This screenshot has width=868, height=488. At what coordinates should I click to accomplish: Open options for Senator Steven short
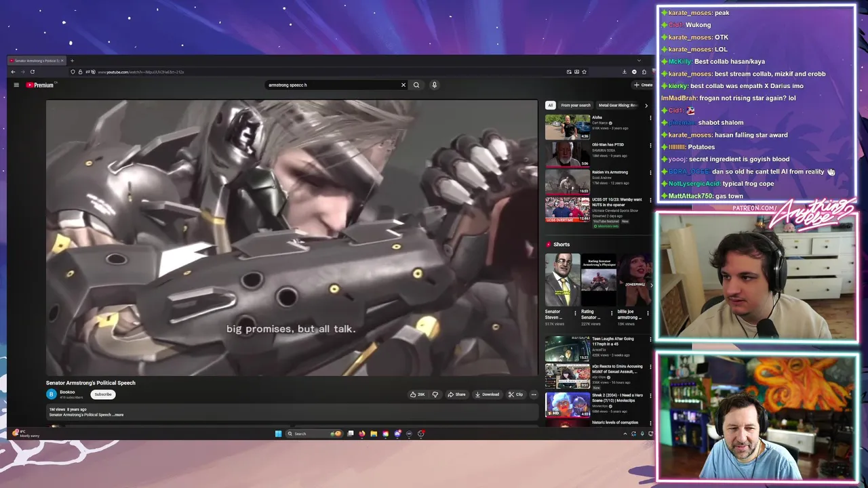(x=575, y=313)
